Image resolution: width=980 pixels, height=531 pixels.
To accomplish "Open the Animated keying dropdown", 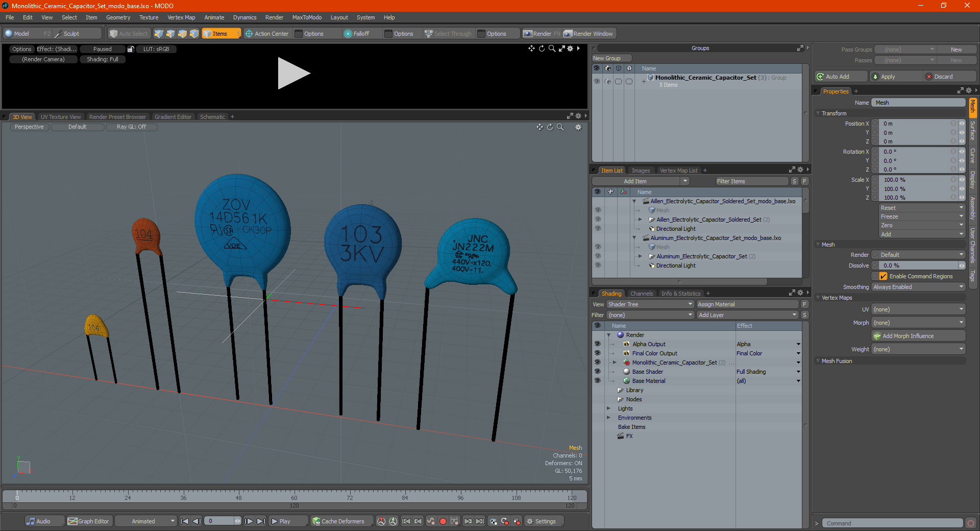I will pyautogui.click(x=146, y=521).
